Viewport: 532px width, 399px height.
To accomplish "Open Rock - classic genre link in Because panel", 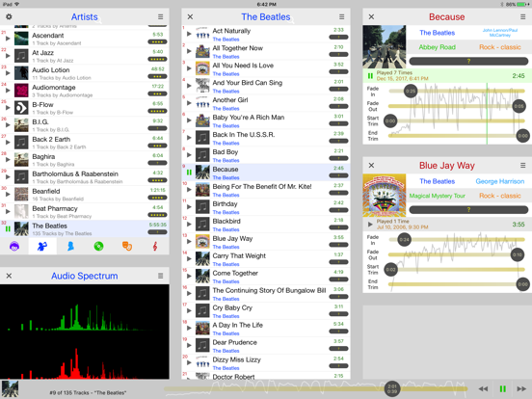I will (x=500, y=47).
